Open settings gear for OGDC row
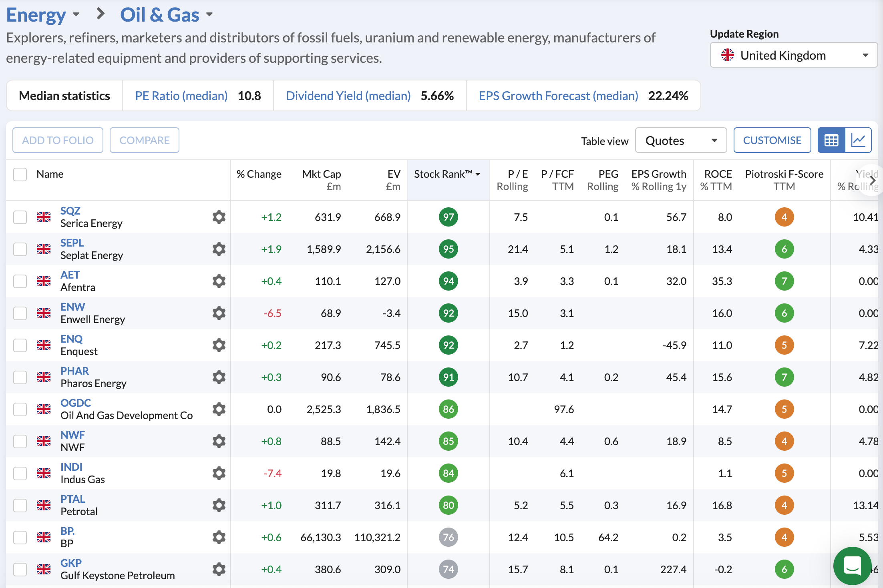This screenshot has height=588, width=883. [219, 409]
